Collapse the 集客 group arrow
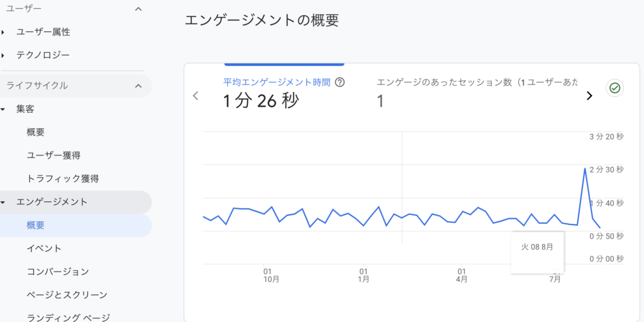The image size is (644, 322). pyautogui.click(x=3, y=109)
